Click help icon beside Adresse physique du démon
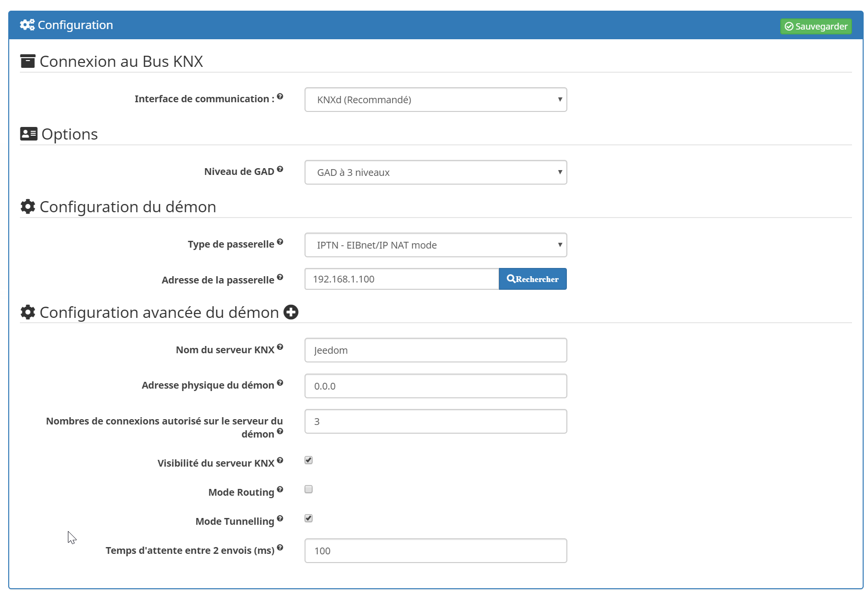Image resolution: width=868 pixels, height=596 pixels. pyautogui.click(x=280, y=383)
